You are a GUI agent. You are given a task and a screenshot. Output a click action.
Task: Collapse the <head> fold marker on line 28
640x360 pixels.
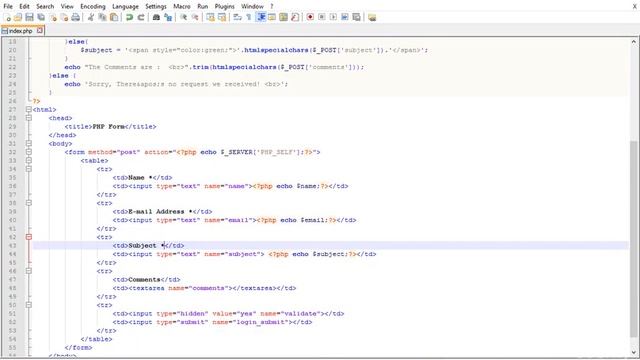click(29, 118)
